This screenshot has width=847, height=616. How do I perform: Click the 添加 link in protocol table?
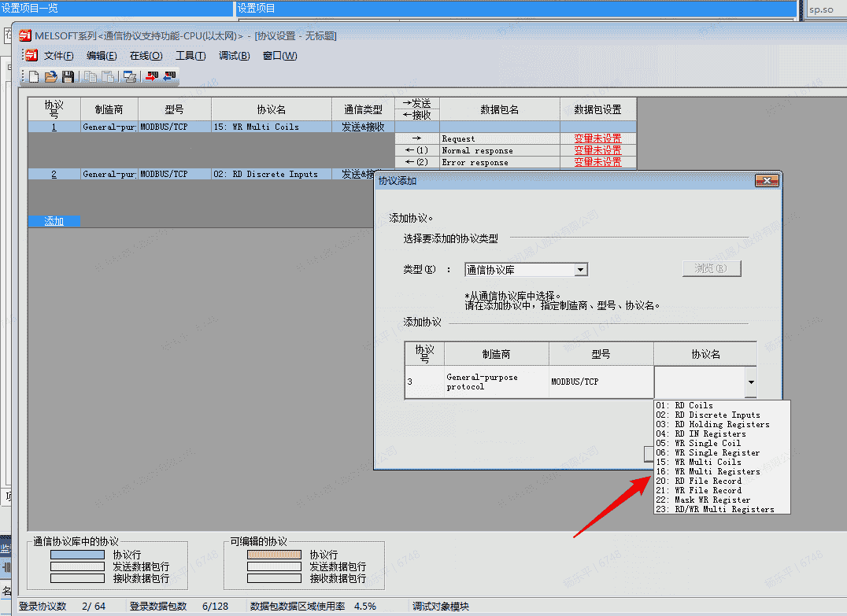click(x=54, y=221)
